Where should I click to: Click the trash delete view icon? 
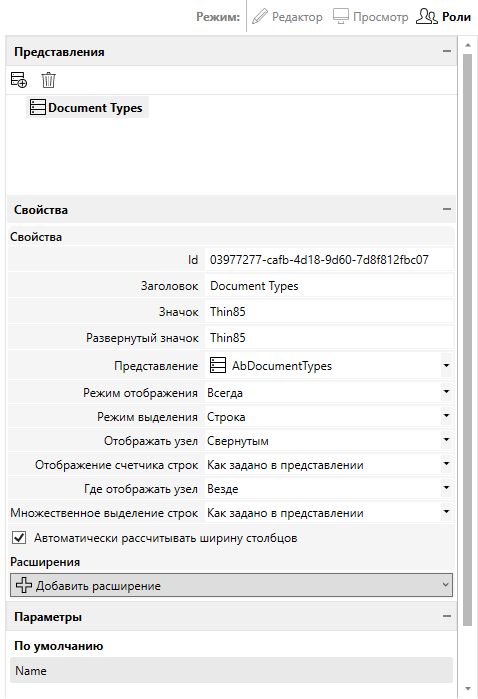(48, 80)
